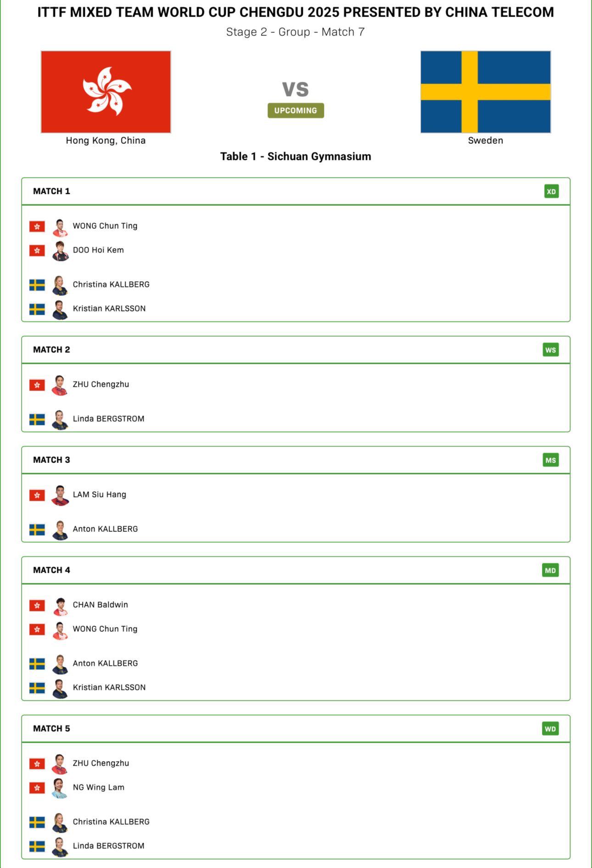Click the MATCH 3 header label
Viewport: 592px width, 868px height.
pyautogui.click(x=51, y=460)
